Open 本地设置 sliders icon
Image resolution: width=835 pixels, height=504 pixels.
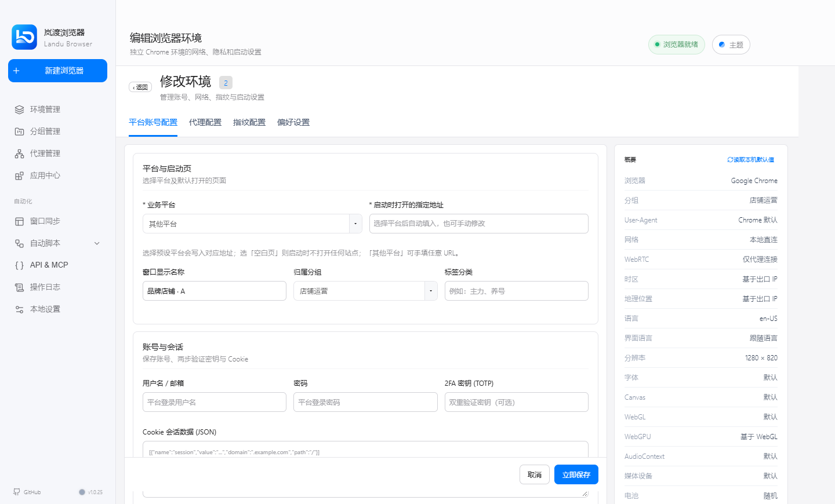[19, 309]
